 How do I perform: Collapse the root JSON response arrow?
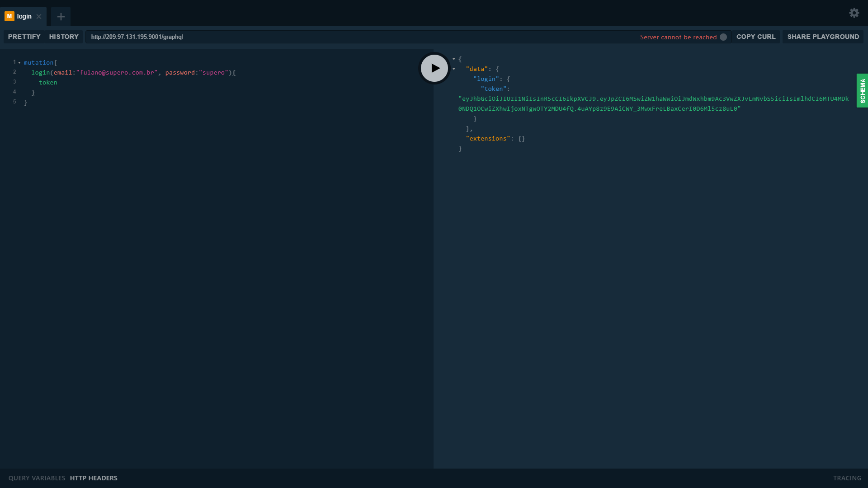point(454,59)
